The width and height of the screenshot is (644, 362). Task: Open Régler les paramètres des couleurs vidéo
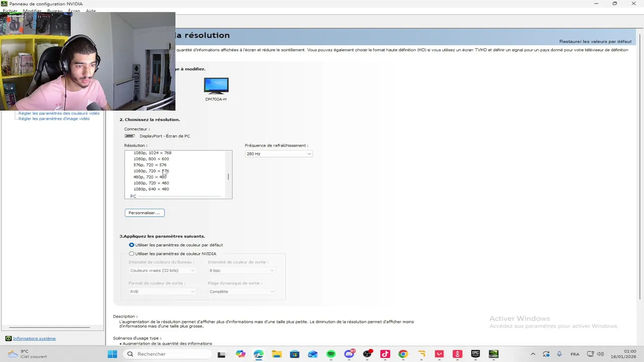click(x=59, y=113)
